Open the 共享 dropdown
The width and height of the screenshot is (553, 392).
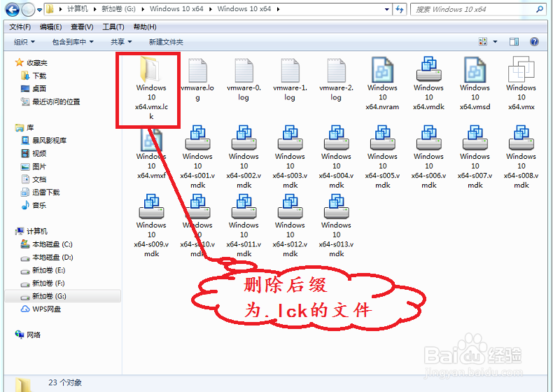tap(121, 42)
